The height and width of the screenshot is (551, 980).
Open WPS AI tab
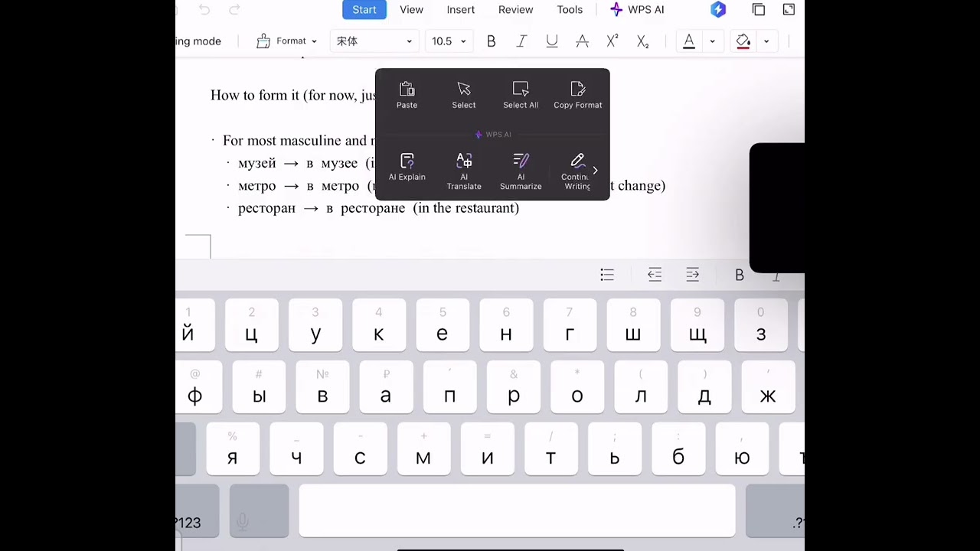(x=637, y=10)
